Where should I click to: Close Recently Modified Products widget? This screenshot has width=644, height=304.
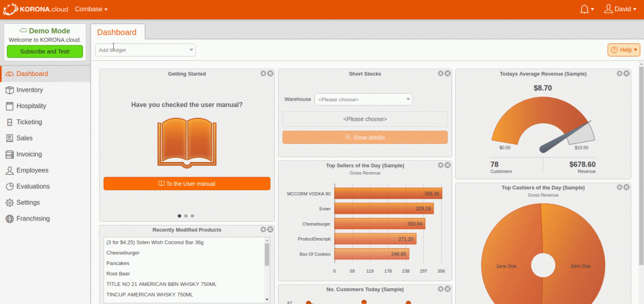coord(270,229)
